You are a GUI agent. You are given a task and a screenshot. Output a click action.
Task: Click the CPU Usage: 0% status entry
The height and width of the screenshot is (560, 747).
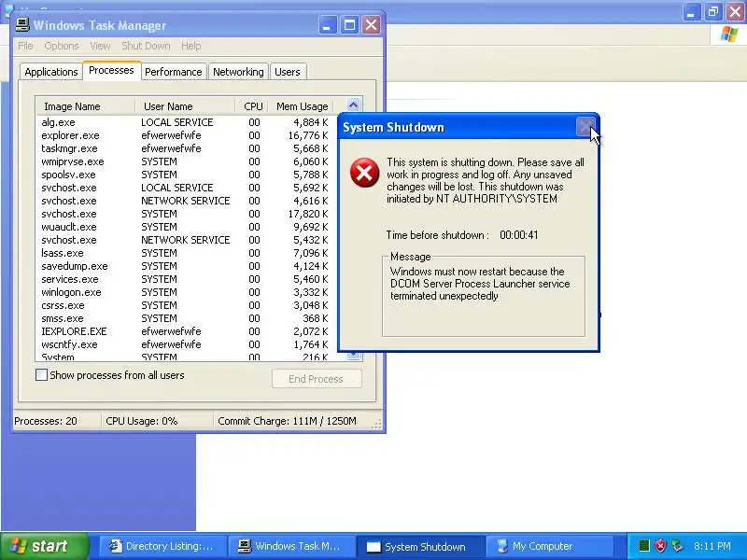click(x=157, y=422)
